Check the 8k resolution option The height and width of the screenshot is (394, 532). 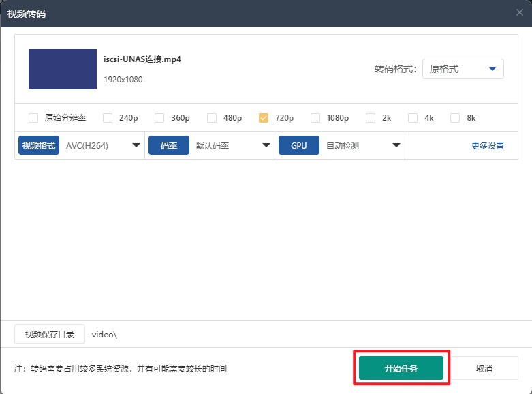point(455,118)
